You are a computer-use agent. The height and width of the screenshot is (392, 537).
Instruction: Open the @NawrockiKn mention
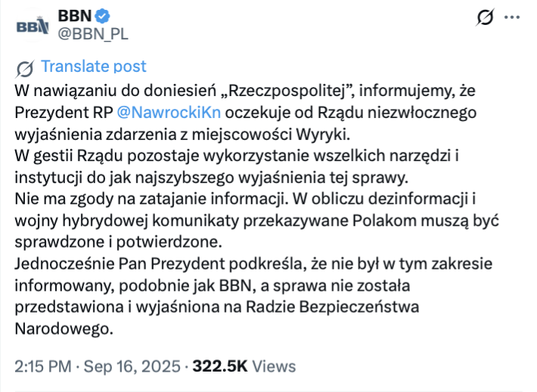click(169, 113)
